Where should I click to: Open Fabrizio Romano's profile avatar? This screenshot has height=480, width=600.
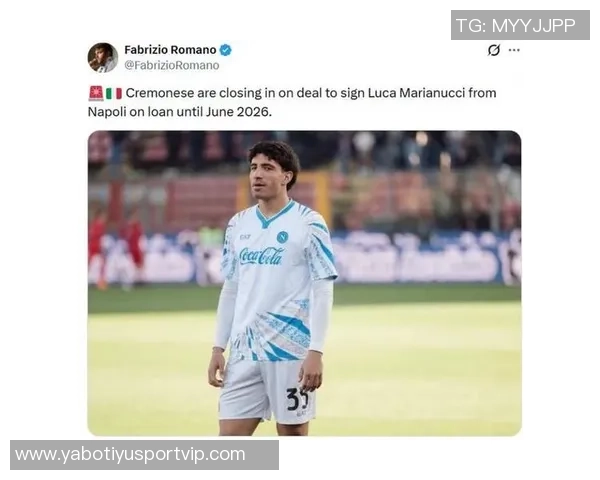pos(103,57)
